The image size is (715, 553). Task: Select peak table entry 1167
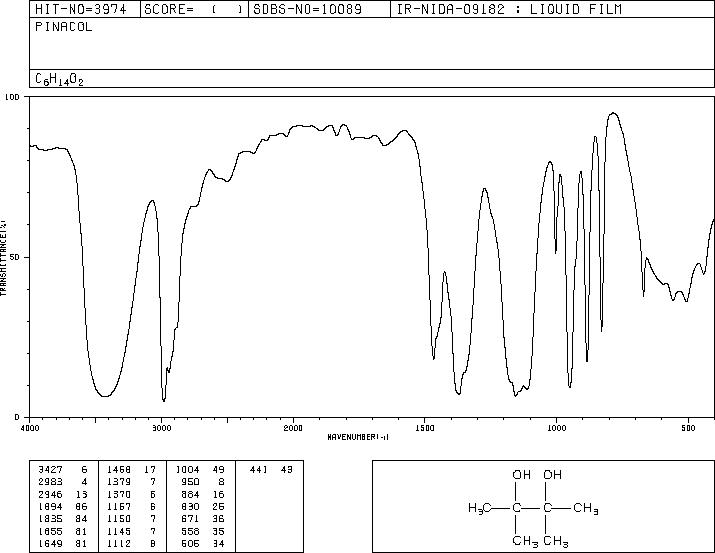pyautogui.click(x=119, y=506)
